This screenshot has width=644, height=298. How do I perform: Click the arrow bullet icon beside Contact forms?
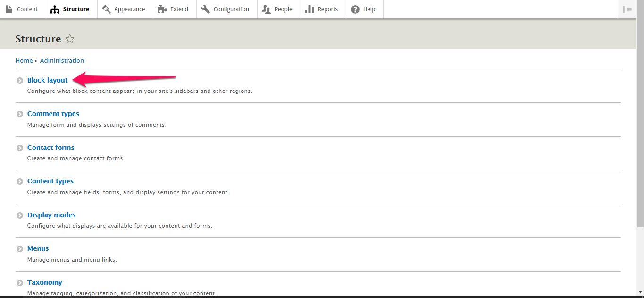click(20, 148)
